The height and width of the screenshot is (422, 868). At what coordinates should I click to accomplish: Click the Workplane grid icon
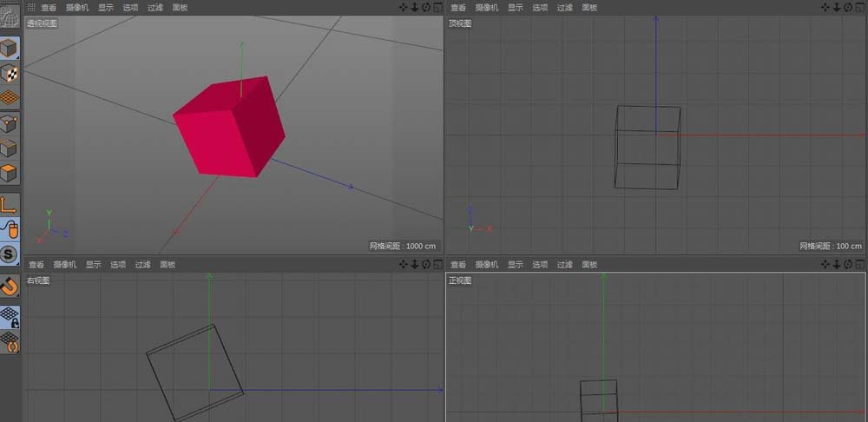(x=10, y=97)
